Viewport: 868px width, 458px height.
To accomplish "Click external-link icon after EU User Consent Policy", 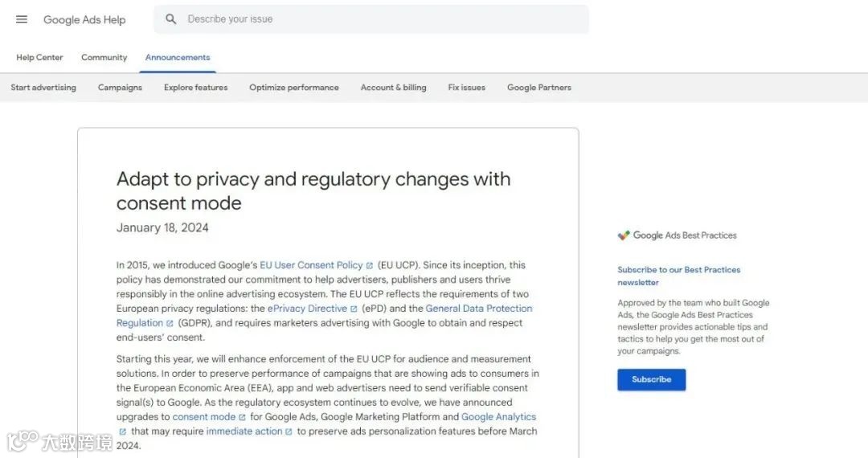I will point(370,265).
